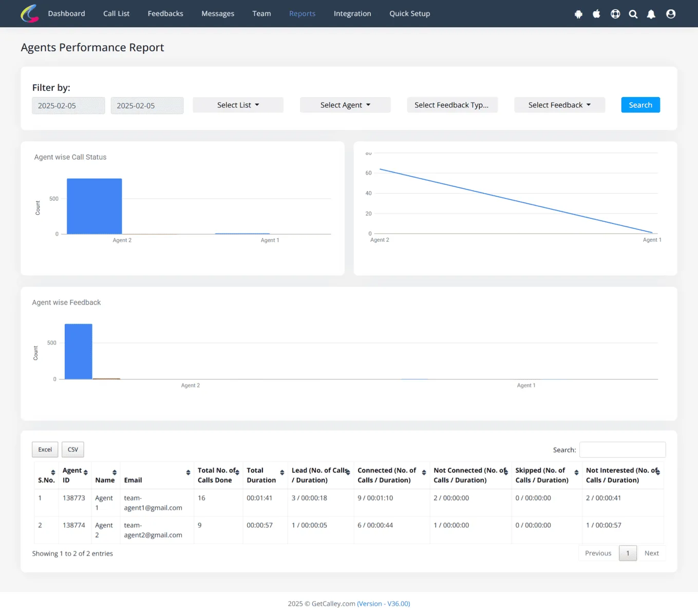Click the Calley logo in navbar
This screenshot has width=698, height=616.
coord(30,13)
